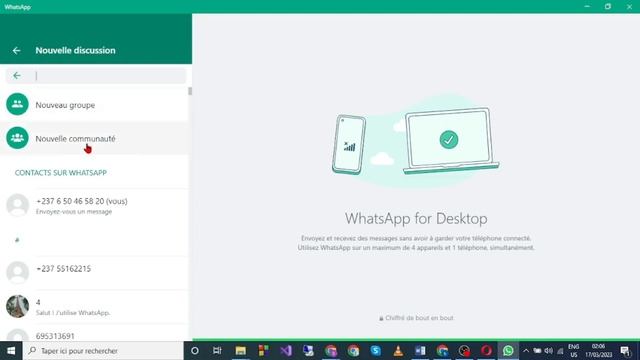Click the Windows taskbar search box
The image size is (640, 360).
103,351
